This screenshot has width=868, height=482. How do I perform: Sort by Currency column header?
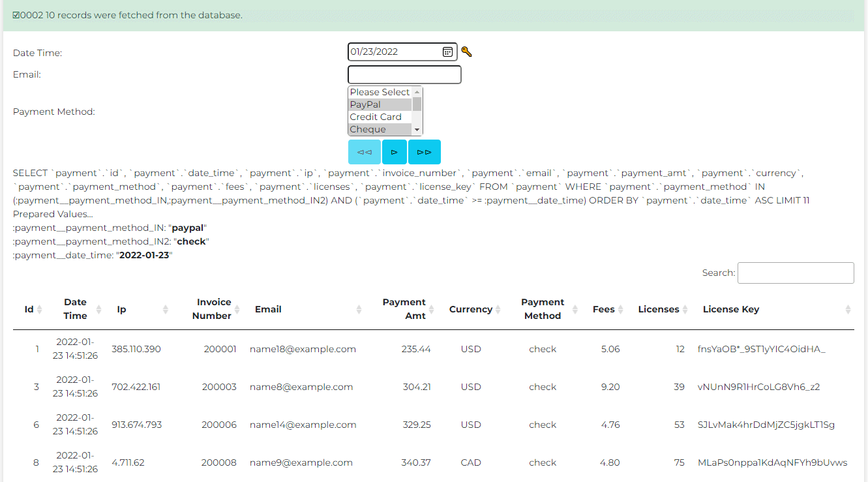470,309
